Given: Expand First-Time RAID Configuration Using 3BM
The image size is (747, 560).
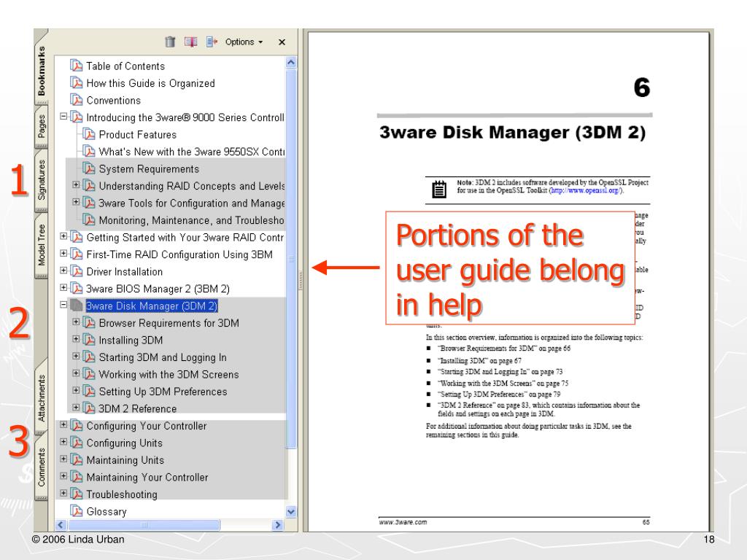Looking at the screenshot, I should pyautogui.click(x=63, y=253).
